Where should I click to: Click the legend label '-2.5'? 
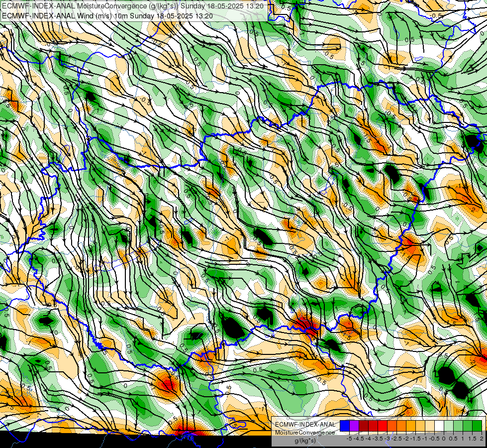point(396,439)
